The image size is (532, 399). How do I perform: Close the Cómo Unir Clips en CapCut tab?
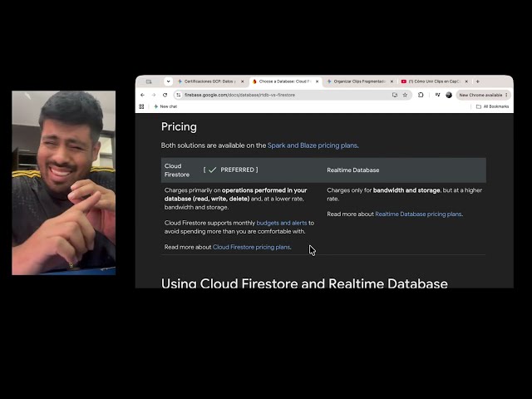466,81
